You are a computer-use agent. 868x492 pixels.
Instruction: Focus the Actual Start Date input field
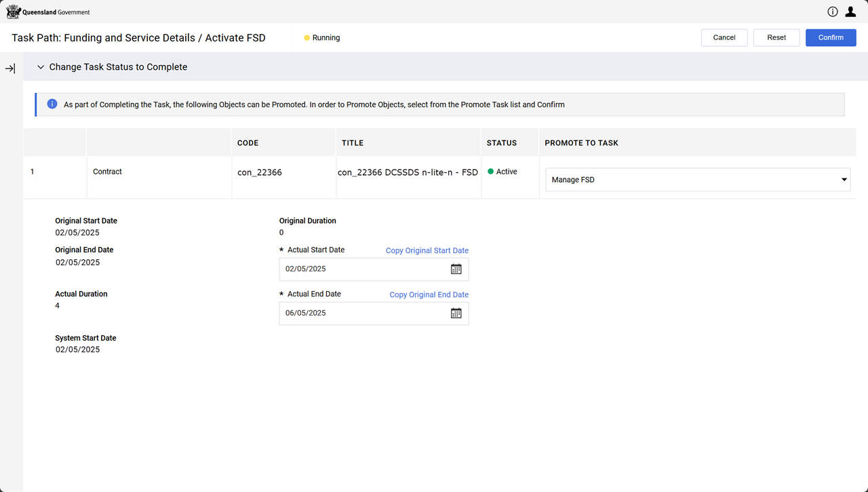tap(363, 269)
